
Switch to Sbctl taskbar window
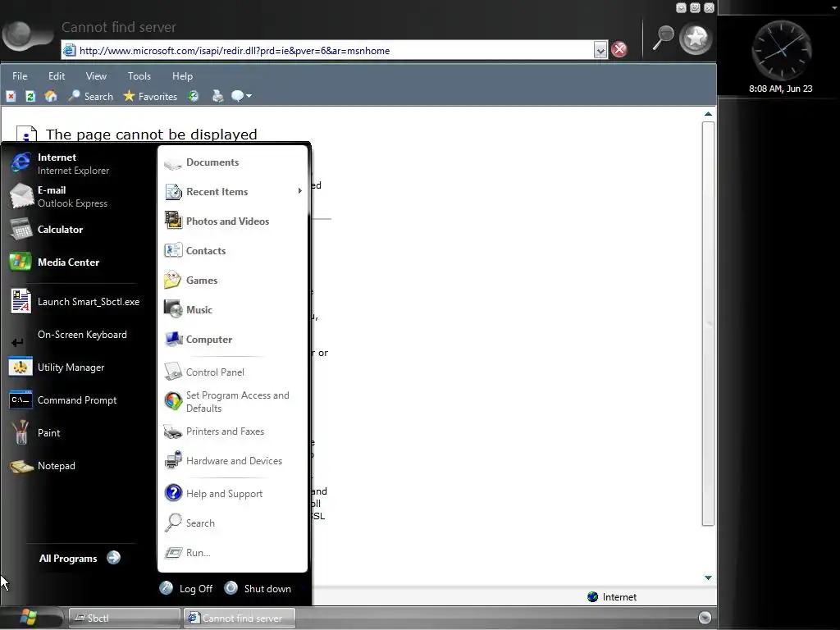pos(125,619)
